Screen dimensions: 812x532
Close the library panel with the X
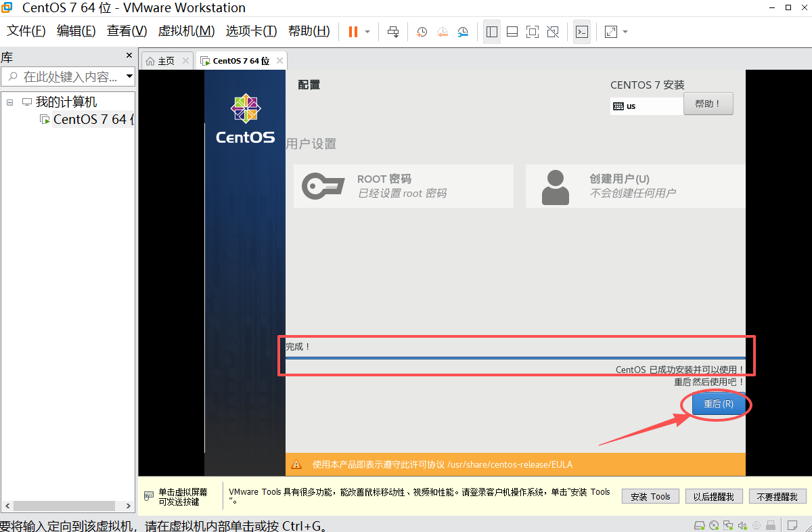[129, 56]
